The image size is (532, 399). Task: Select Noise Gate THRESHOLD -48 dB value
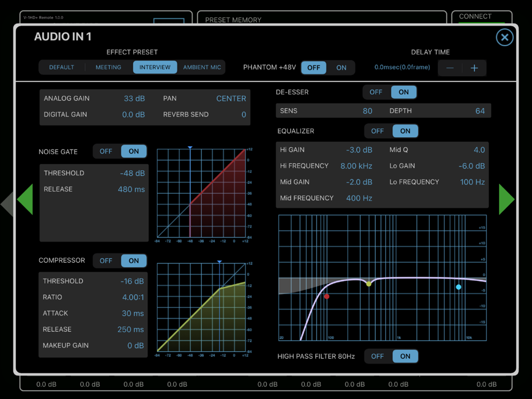132,174
